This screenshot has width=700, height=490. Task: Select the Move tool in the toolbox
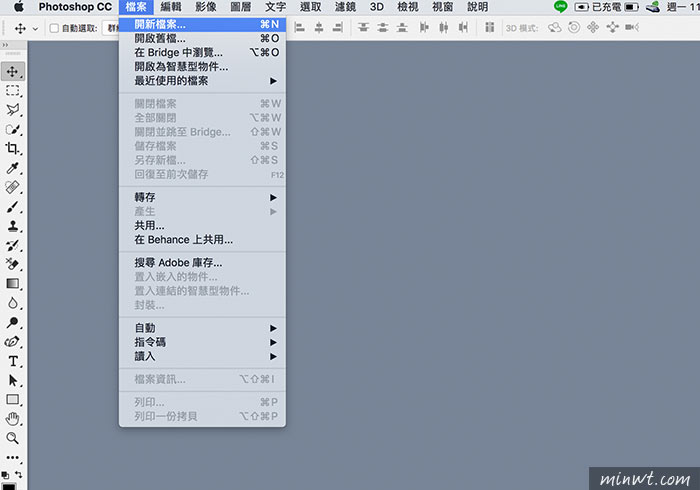point(12,71)
